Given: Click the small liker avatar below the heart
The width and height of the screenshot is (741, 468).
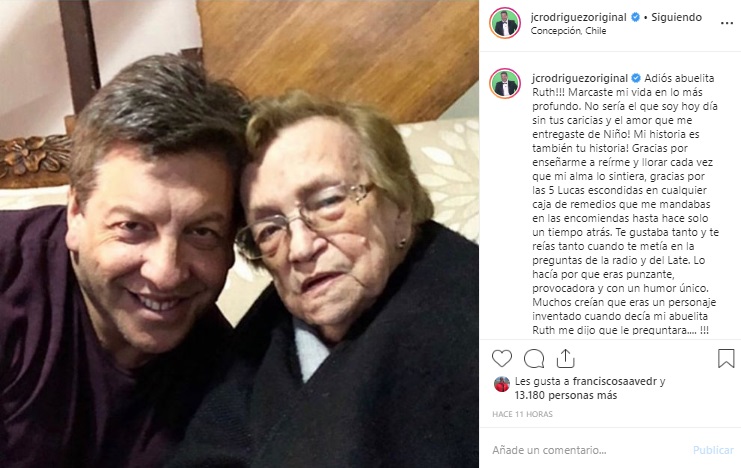Looking at the screenshot, I should (502, 384).
